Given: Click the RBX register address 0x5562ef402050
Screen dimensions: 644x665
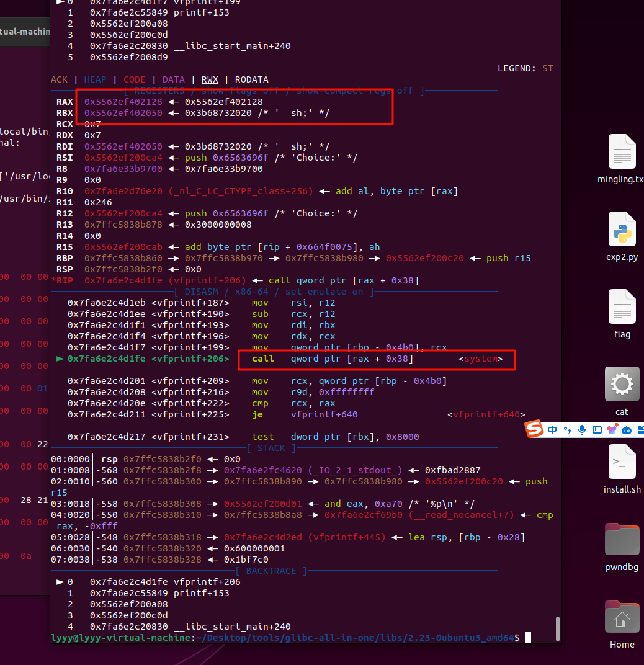Looking at the screenshot, I should (x=123, y=113).
